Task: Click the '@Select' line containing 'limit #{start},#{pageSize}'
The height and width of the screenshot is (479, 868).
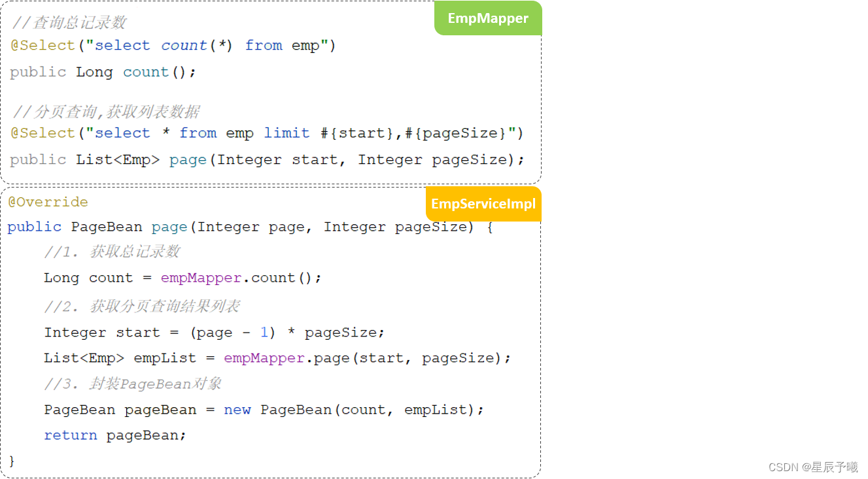Action: click(267, 133)
